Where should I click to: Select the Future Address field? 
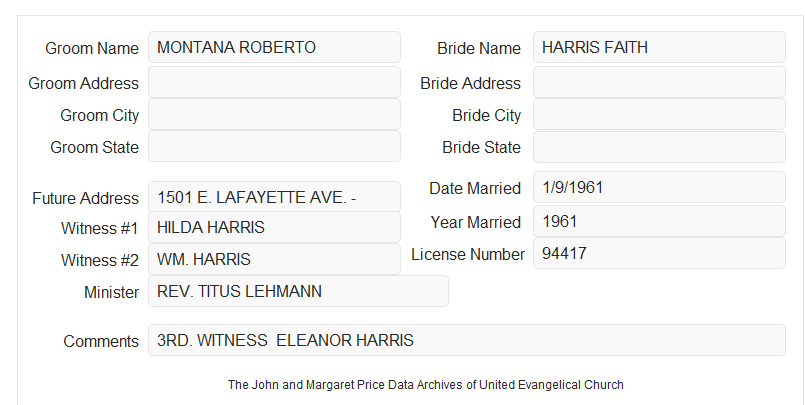(274, 197)
